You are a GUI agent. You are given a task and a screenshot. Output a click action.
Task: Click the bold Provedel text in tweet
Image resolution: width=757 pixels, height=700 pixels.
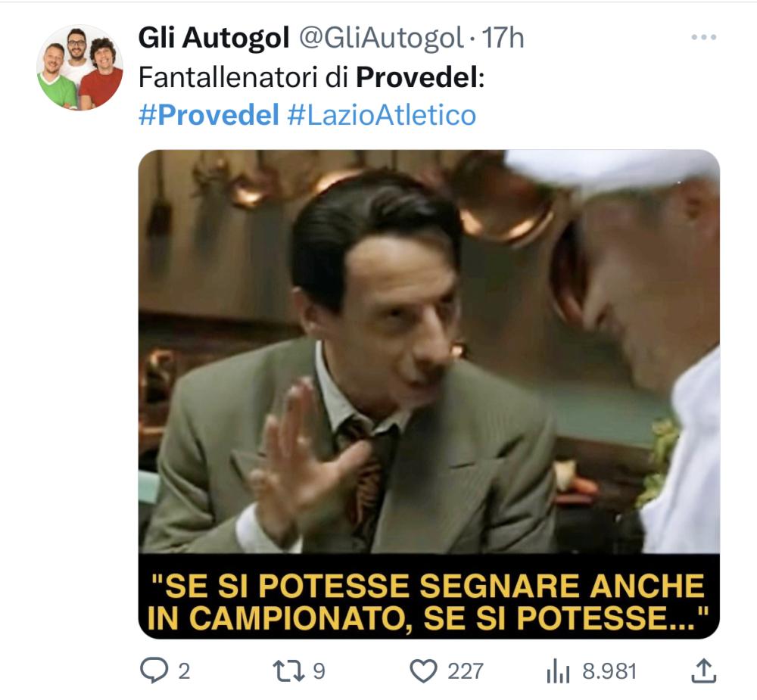417,76
